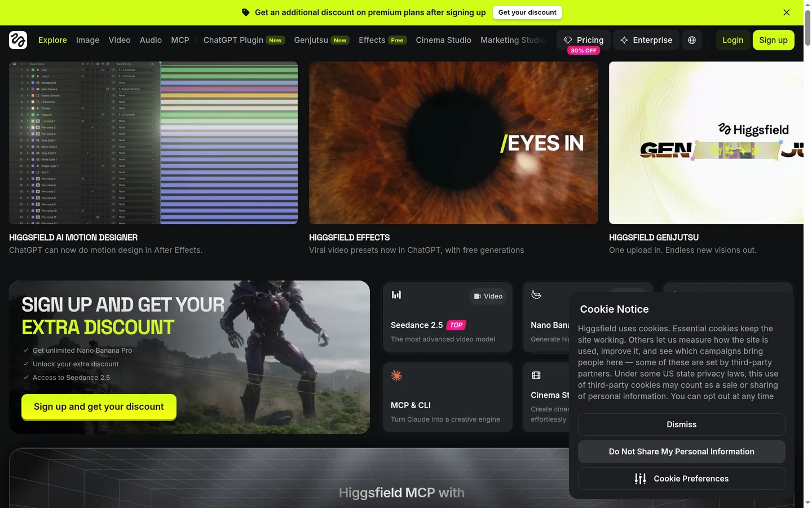The image size is (812, 508).
Task: Open ChatGPT Plugin nav item
Action: coord(244,40)
